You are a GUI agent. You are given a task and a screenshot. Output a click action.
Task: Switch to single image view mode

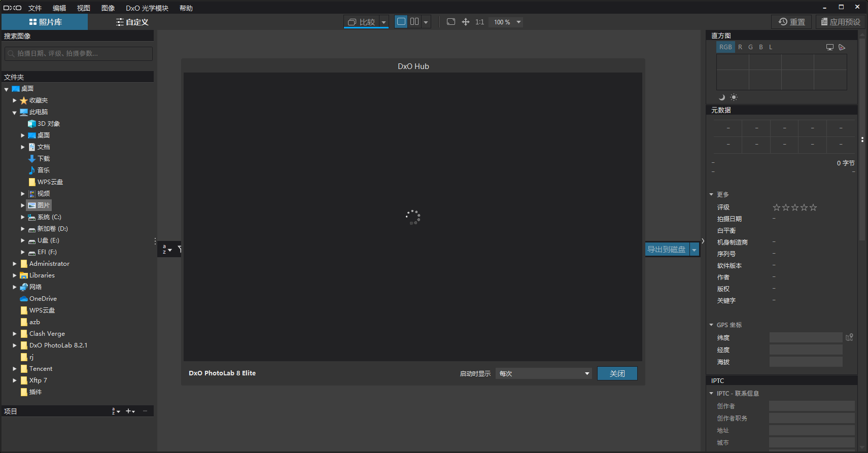(x=401, y=22)
